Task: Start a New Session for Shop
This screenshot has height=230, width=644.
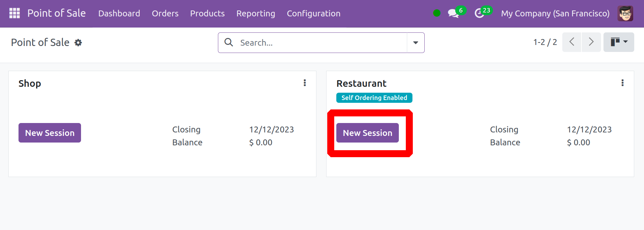Action: pos(50,133)
